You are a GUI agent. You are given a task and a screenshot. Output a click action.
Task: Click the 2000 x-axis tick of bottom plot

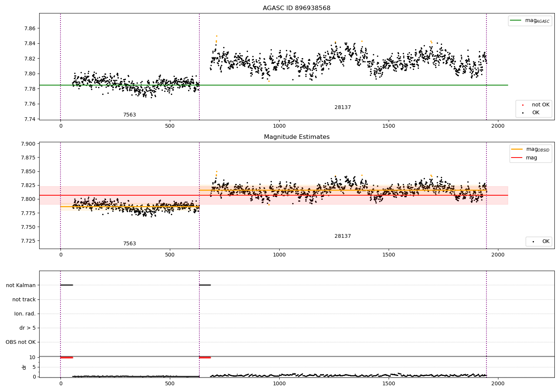click(x=498, y=383)
